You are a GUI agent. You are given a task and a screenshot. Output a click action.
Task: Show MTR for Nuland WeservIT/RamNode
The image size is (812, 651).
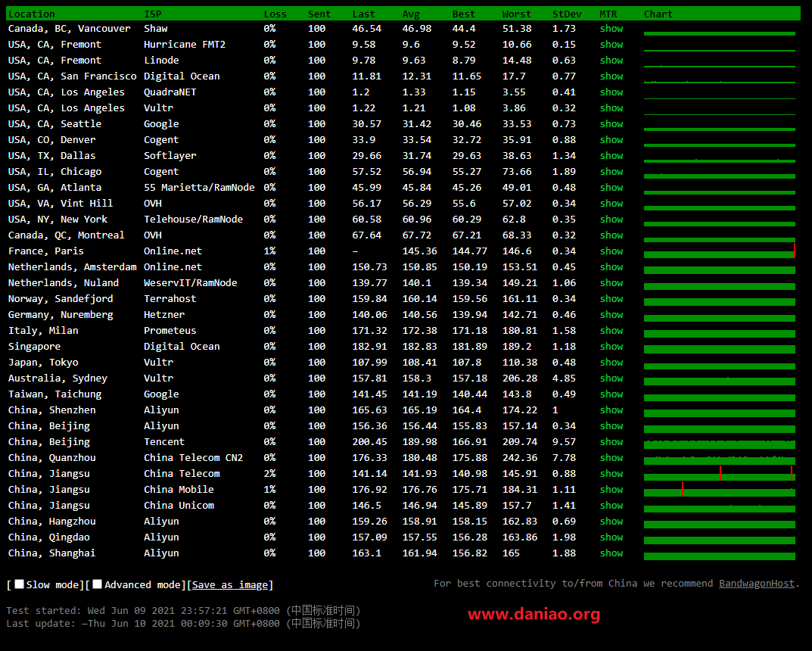coord(611,283)
